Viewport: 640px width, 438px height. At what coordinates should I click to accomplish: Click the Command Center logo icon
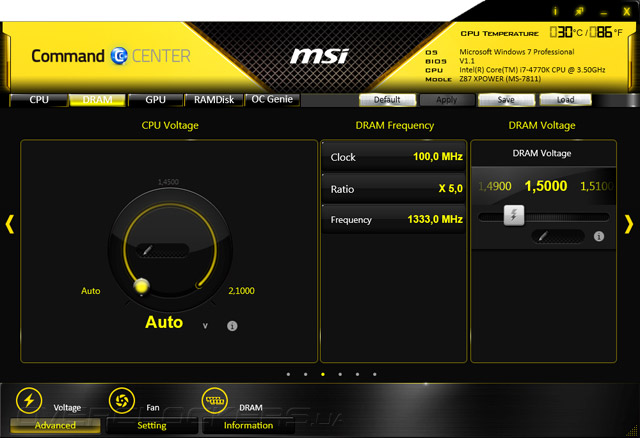coord(119,56)
